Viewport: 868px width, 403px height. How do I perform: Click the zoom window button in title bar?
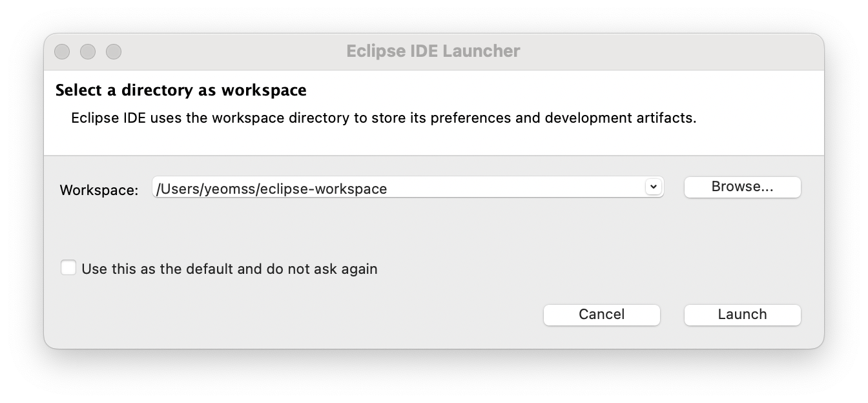pyautogui.click(x=114, y=52)
